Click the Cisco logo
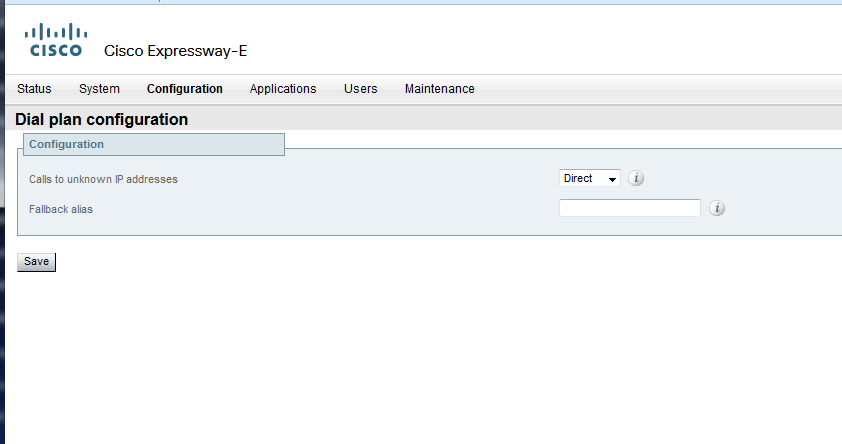The height and width of the screenshot is (444, 842). coord(56,40)
